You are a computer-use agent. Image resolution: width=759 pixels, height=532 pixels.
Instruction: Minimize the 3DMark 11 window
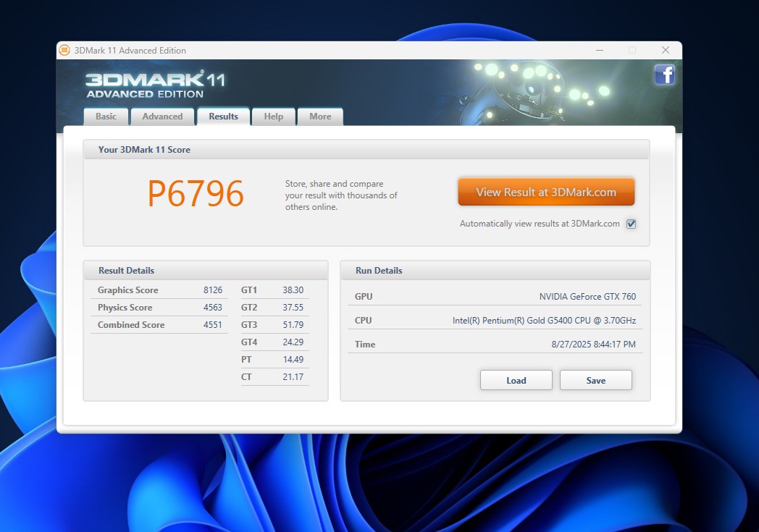click(x=599, y=50)
